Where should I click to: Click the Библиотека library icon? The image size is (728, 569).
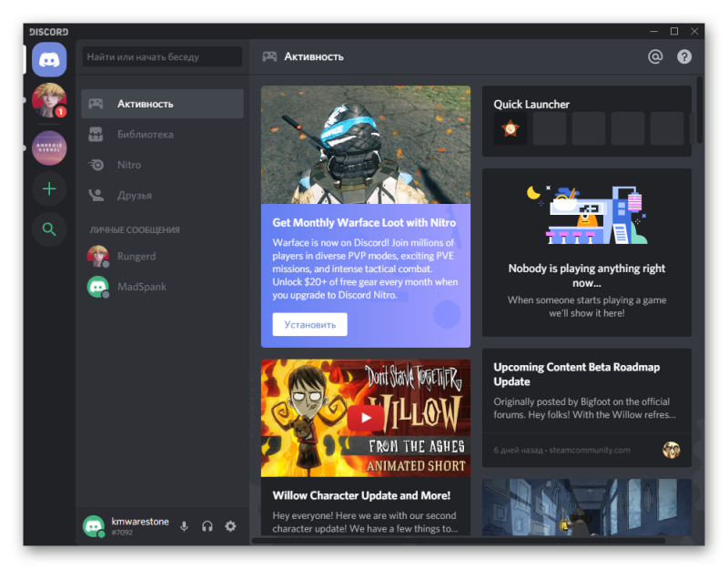click(96, 134)
